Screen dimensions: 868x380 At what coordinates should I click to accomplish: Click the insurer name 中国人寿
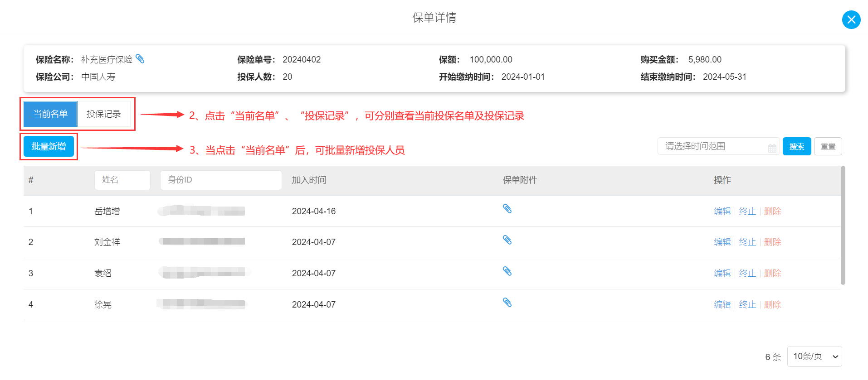(x=98, y=77)
